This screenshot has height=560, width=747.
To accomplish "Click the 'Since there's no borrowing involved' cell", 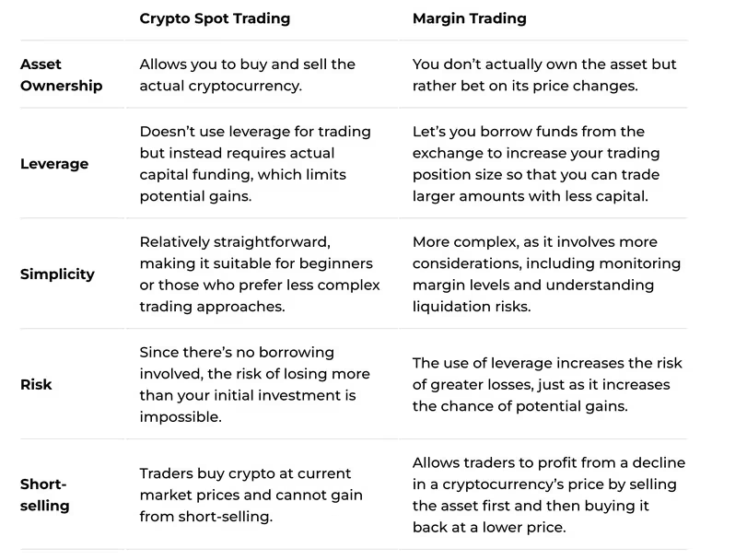I will click(x=254, y=384).
